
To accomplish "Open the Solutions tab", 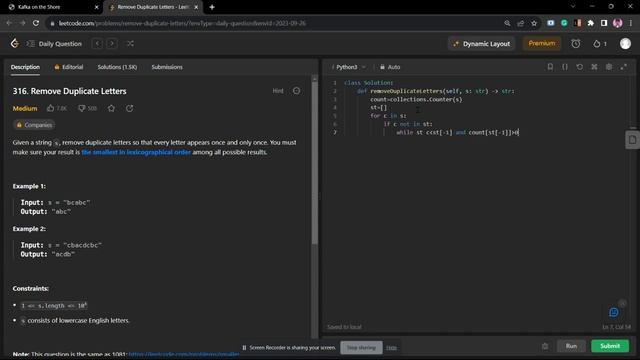I will point(117,67).
